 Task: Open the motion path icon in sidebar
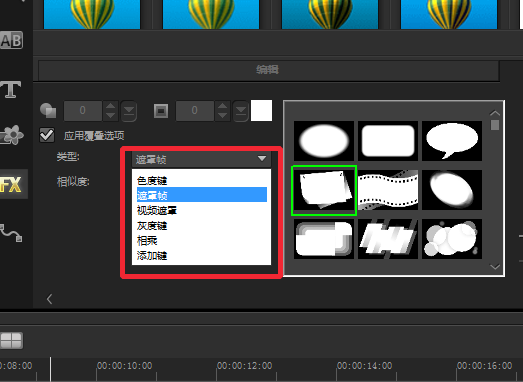coord(11,233)
